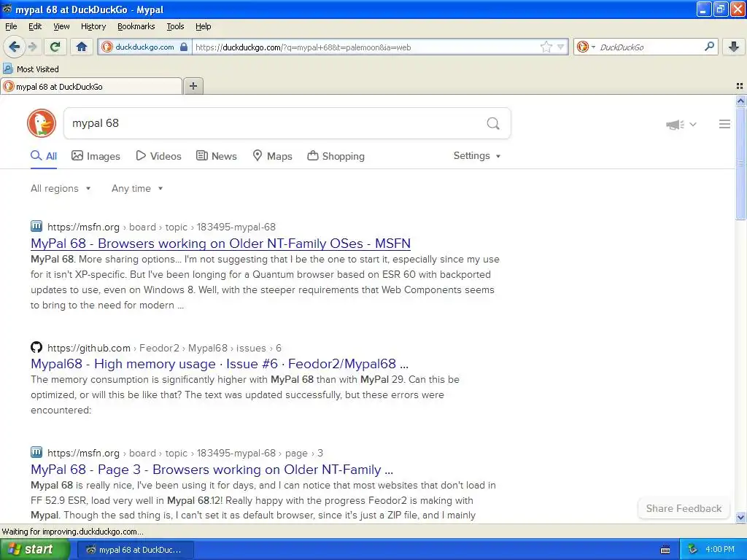747x560 pixels.
Task: Click the DuckDuckGo duck logo
Action: pyautogui.click(x=42, y=123)
